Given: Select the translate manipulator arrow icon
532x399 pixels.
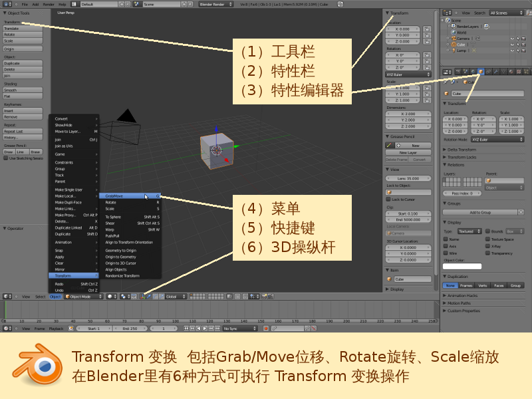Looking at the screenshot, I should coord(149,297).
